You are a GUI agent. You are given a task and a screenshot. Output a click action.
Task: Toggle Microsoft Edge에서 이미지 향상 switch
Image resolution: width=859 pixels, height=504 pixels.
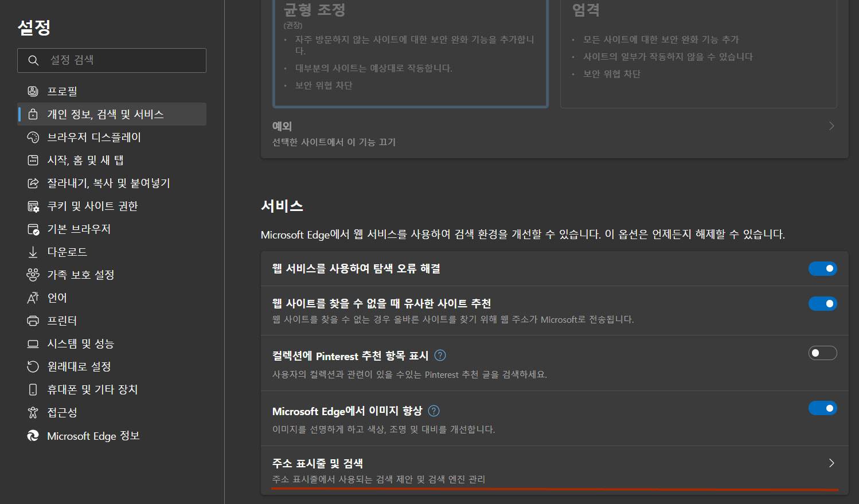coord(823,408)
